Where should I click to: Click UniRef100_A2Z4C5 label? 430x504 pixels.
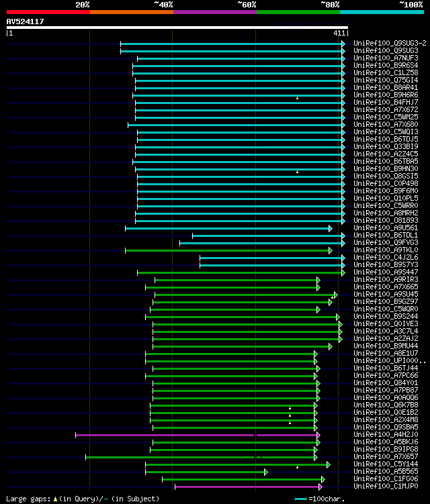coord(386,154)
